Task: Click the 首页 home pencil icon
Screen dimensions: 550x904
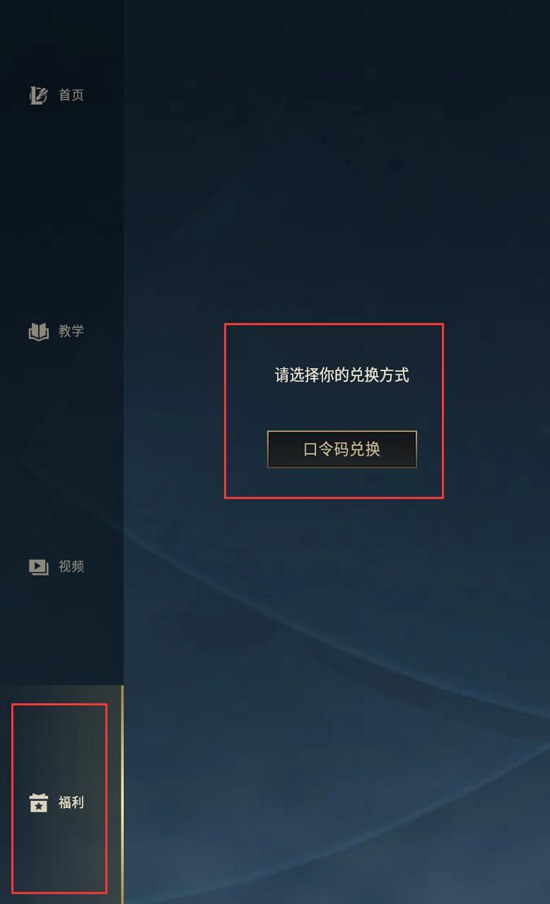Action: click(x=38, y=95)
